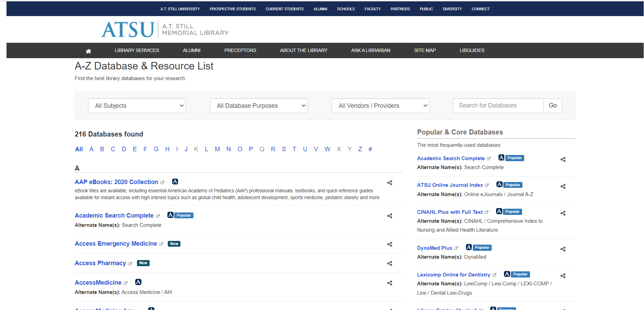This screenshot has width=644, height=310.
Task: Open the Alumni item in the library nav bar
Action: (192, 50)
